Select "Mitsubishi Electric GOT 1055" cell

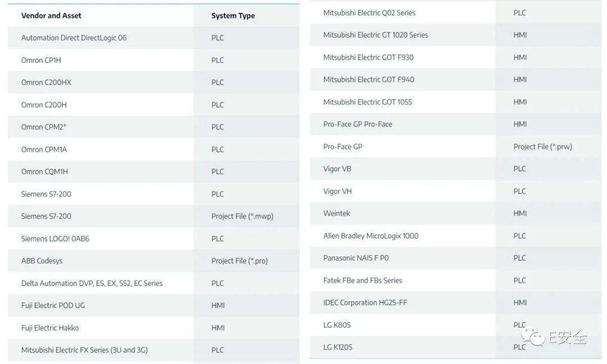pyautogui.click(x=368, y=102)
